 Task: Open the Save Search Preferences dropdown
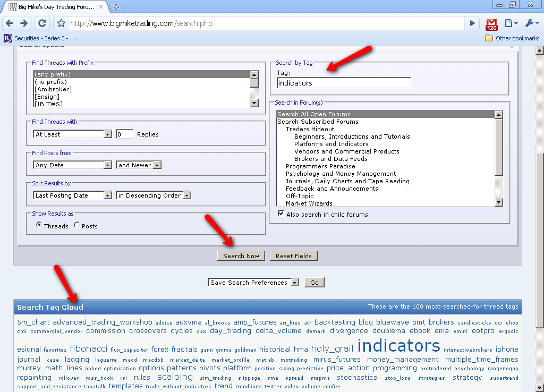point(253,283)
